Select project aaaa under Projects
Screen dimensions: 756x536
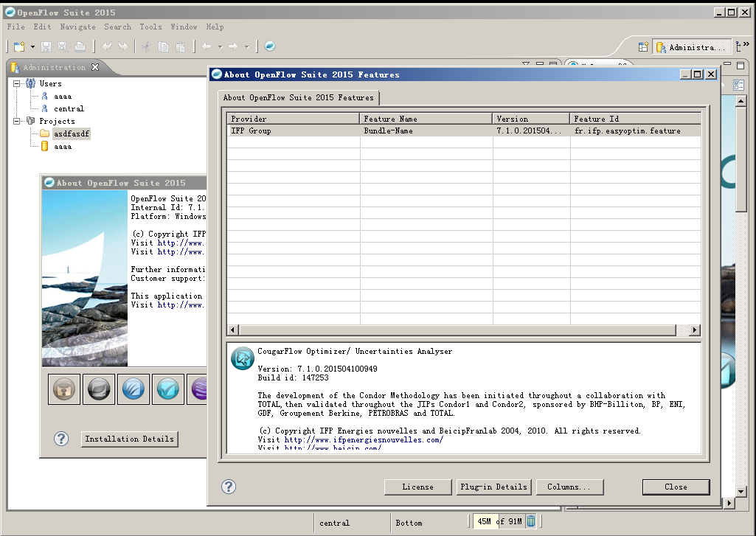pyautogui.click(x=63, y=147)
